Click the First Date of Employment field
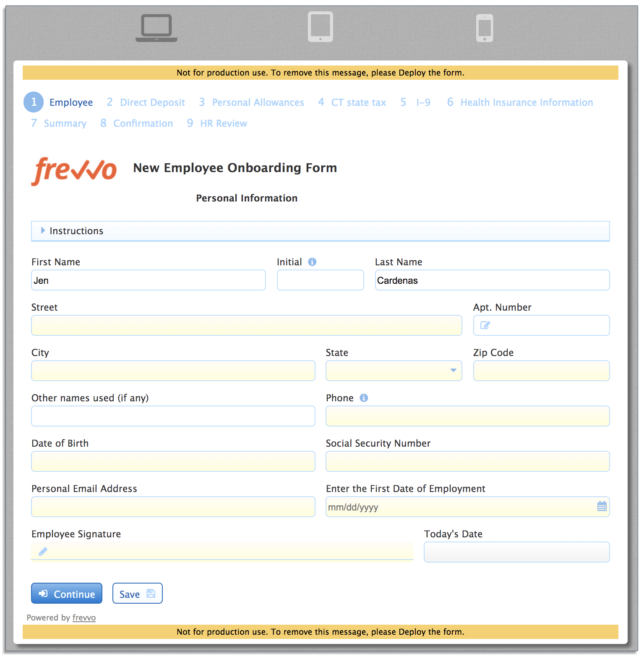This screenshot has height=657, width=644. point(468,507)
